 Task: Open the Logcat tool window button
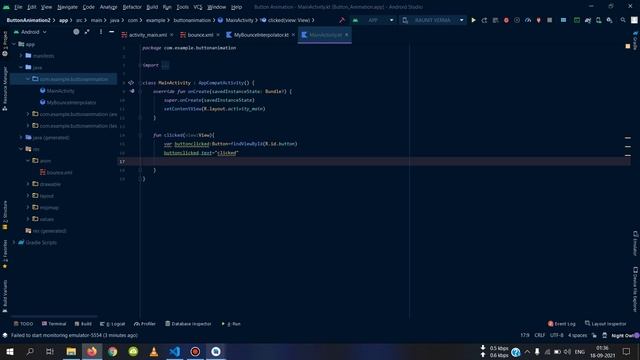coord(113,324)
